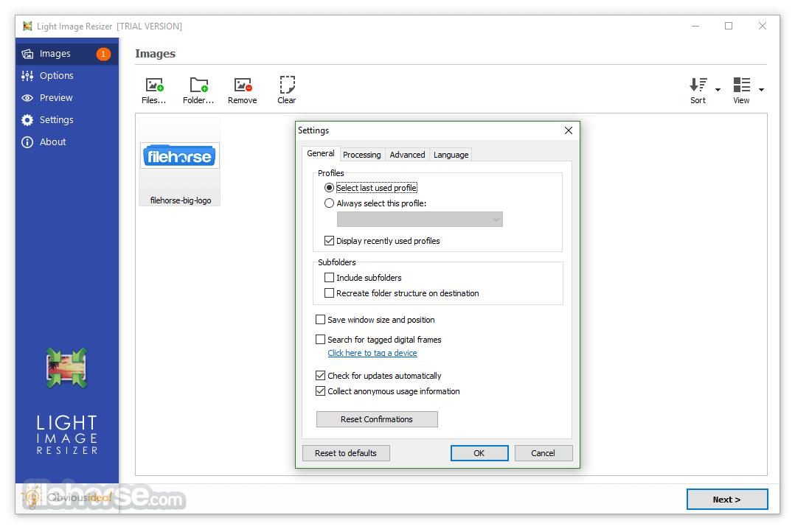Uncheck Check for updates automatically
The image size is (795, 532).
click(x=320, y=376)
